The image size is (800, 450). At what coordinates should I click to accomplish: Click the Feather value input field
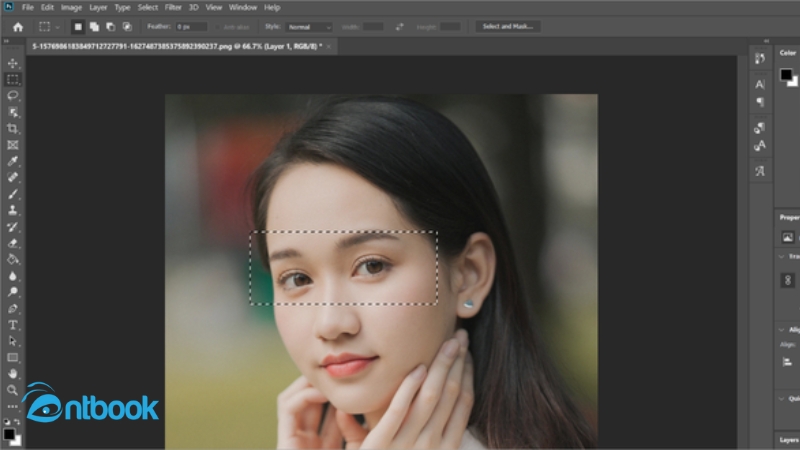point(191,27)
